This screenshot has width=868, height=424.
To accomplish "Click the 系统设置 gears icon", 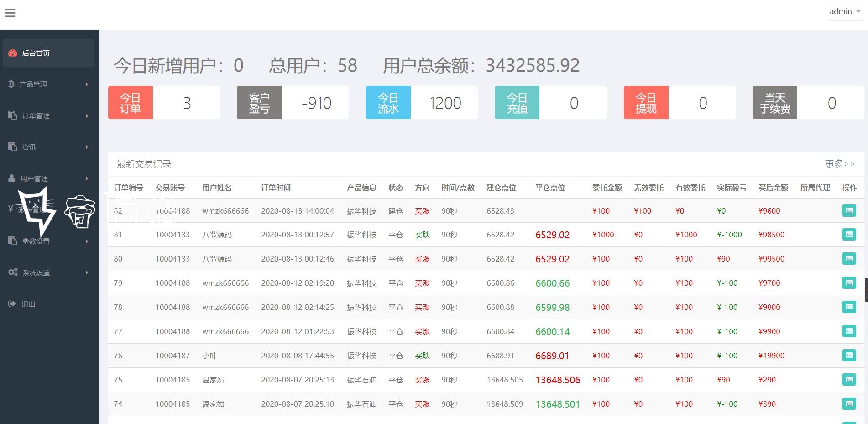I will point(13,272).
